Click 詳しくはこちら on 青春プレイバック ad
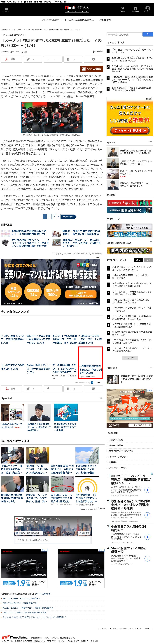This screenshot has width=154, height=644. 140,425
